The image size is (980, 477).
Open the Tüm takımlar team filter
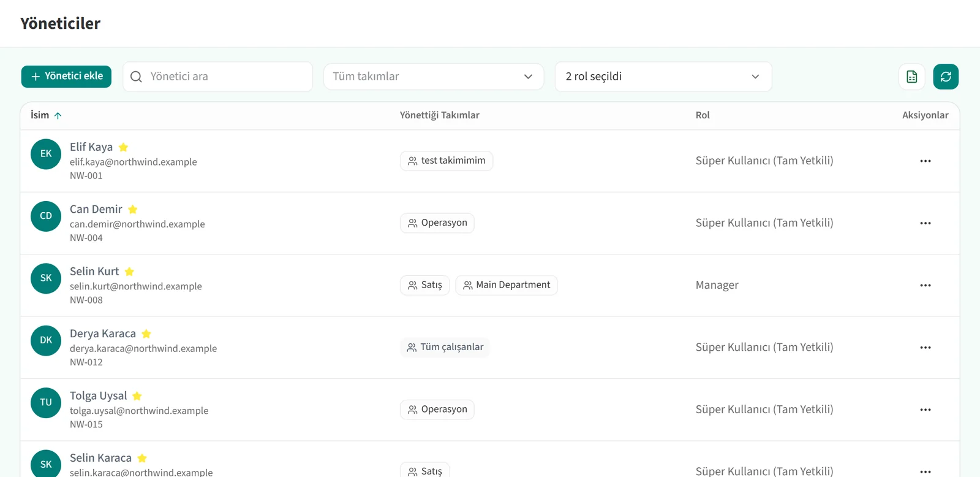tap(434, 77)
